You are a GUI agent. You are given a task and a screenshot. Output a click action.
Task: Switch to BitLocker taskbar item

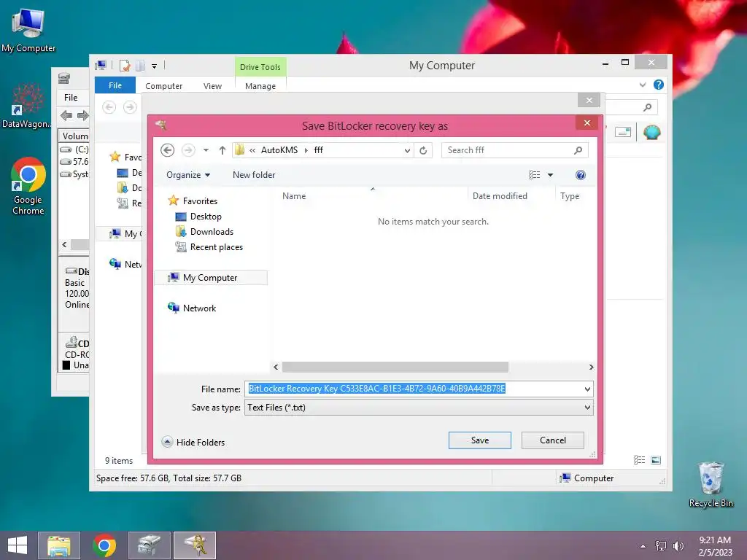(x=195, y=545)
